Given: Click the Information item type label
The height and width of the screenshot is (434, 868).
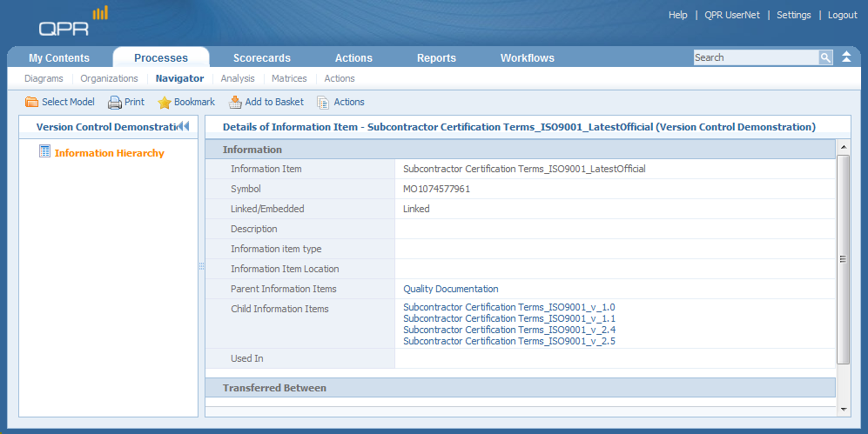Looking at the screenshot, I should [x=276, y=249].
